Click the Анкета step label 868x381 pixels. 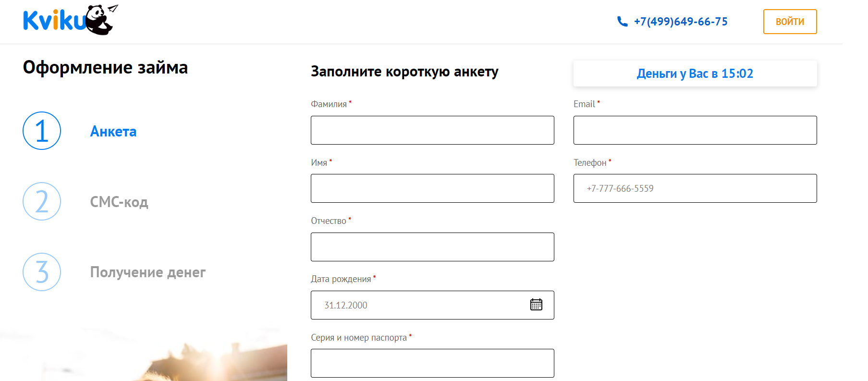click(x=113, y=131)
